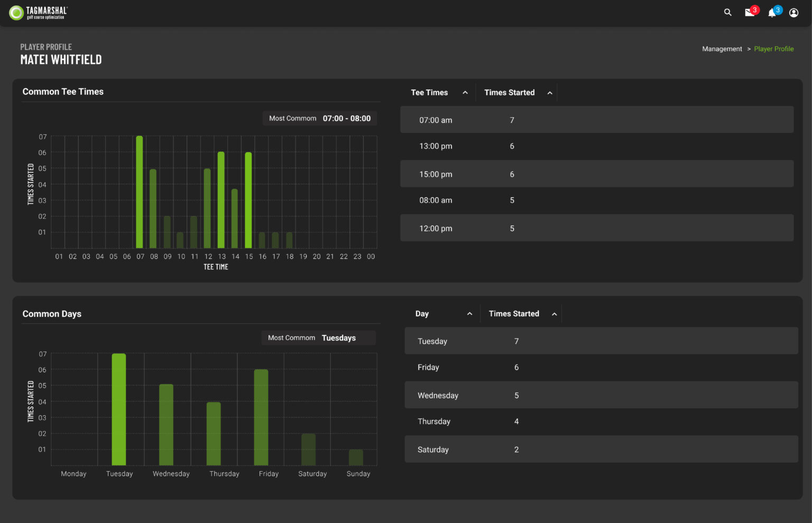Select the Tuesday row in day table
Screen dimensions: 812x523
click(601, 341)
